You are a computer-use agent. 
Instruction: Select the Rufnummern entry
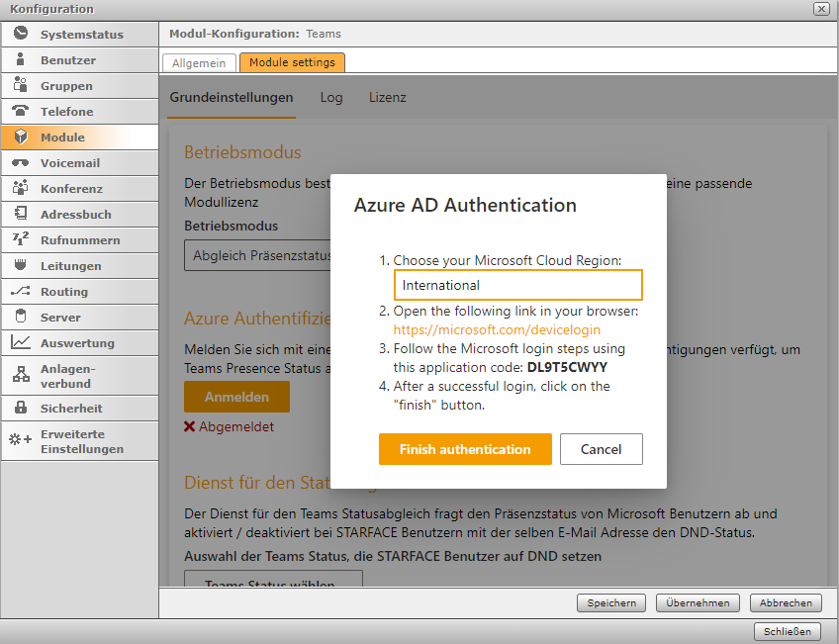[x=80, y=240]
